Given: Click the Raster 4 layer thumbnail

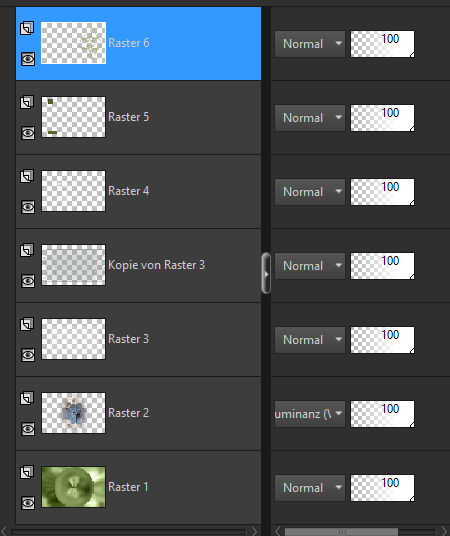Looking at the screenshot, I should point(74,191).
